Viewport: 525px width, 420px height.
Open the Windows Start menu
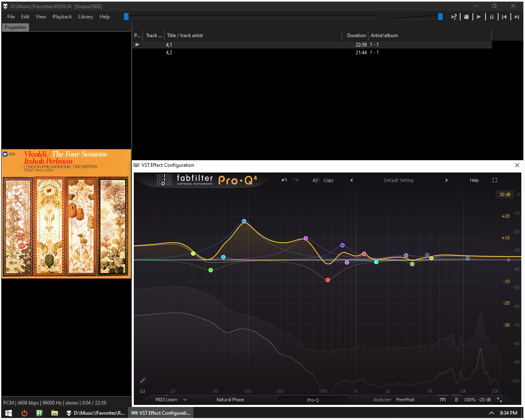point(9,413)
